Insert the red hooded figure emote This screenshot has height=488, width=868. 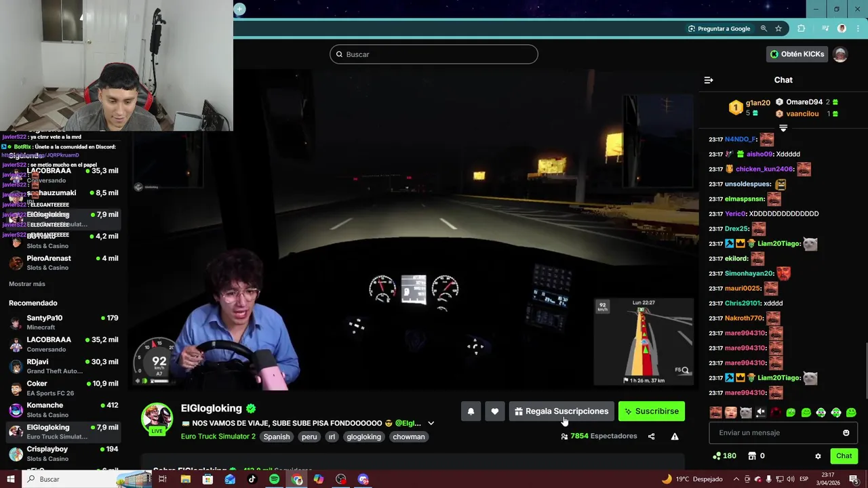776,412
